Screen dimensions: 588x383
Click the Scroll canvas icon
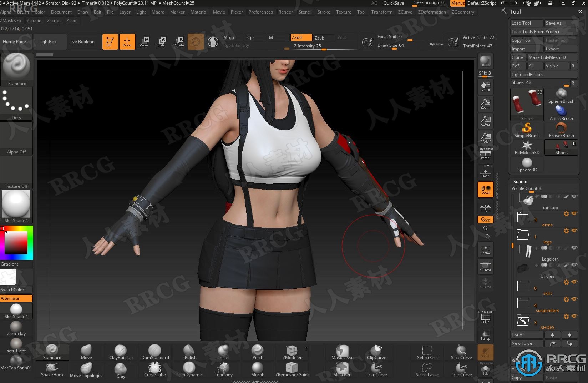(x=485, y=87)
